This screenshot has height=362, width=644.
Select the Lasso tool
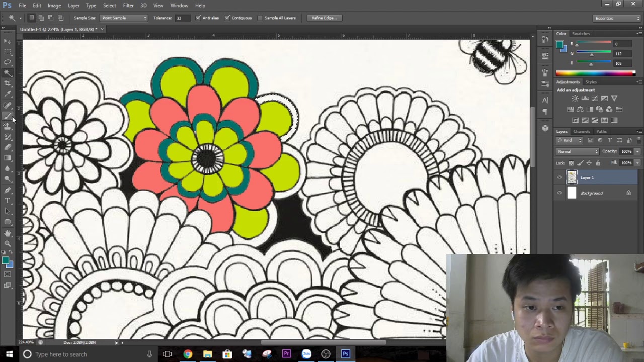tap(8, 62)
